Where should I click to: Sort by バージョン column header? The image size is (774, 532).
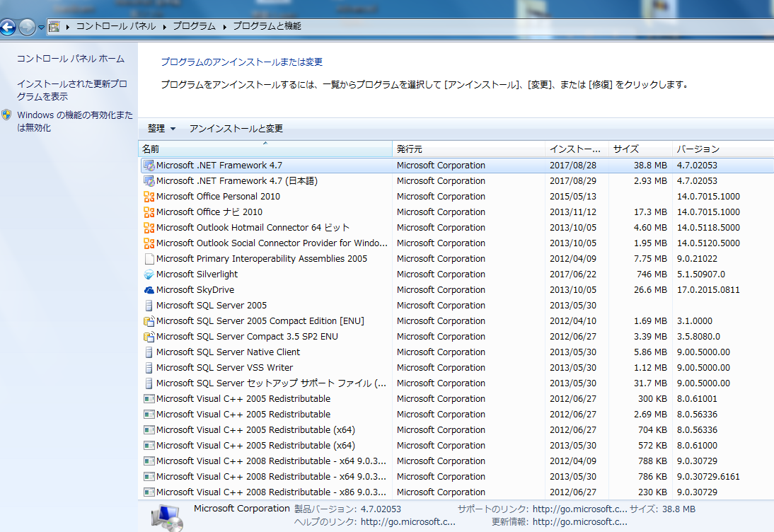coord(722,149)
